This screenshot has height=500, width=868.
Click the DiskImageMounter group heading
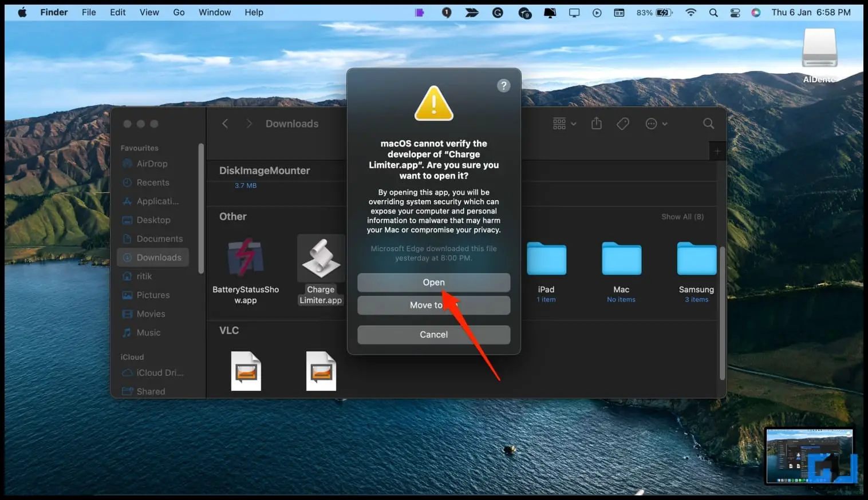pyautogui.click(x=265, y=170)
